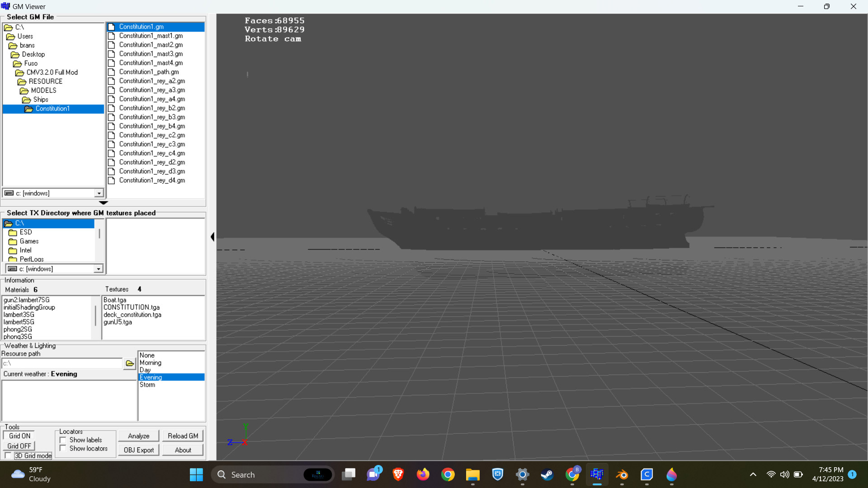The width and height of the screenshot is (868, 488).
Task: Turn Grid OFF
Action: pyautogui.click(x=19, y=446)
